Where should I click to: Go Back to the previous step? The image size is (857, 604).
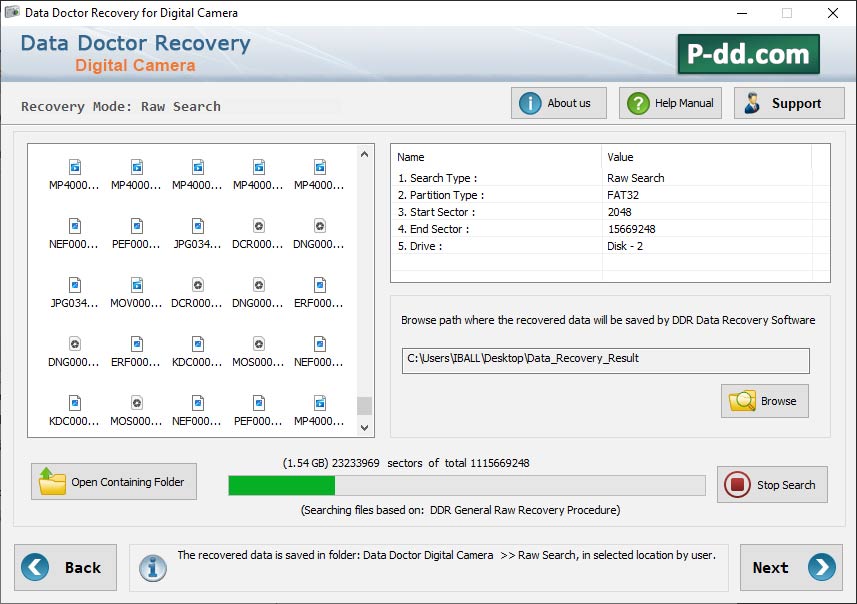[x=65, y=567]
